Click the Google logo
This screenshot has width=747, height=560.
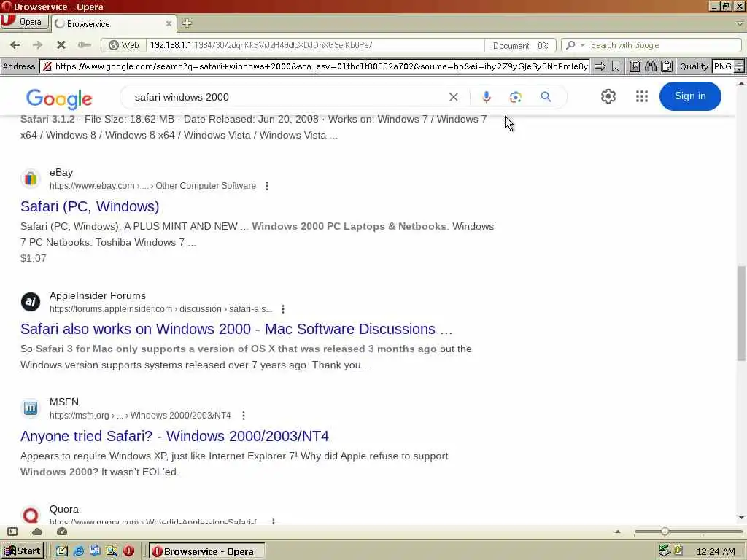[59, 98]
